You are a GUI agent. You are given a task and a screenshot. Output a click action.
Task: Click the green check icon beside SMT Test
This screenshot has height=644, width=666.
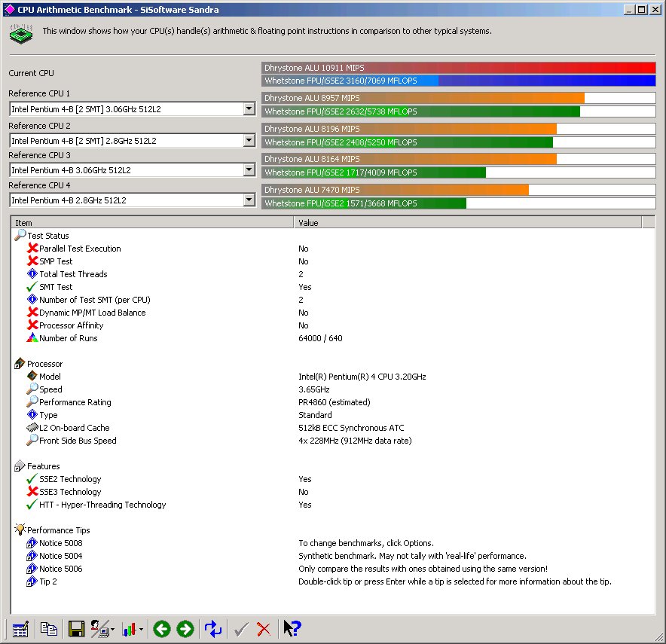[x=32, y=287]
